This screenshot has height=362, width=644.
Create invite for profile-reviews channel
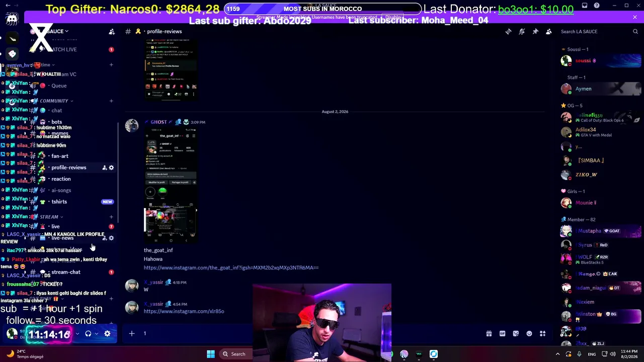click(x=105, y=167)
